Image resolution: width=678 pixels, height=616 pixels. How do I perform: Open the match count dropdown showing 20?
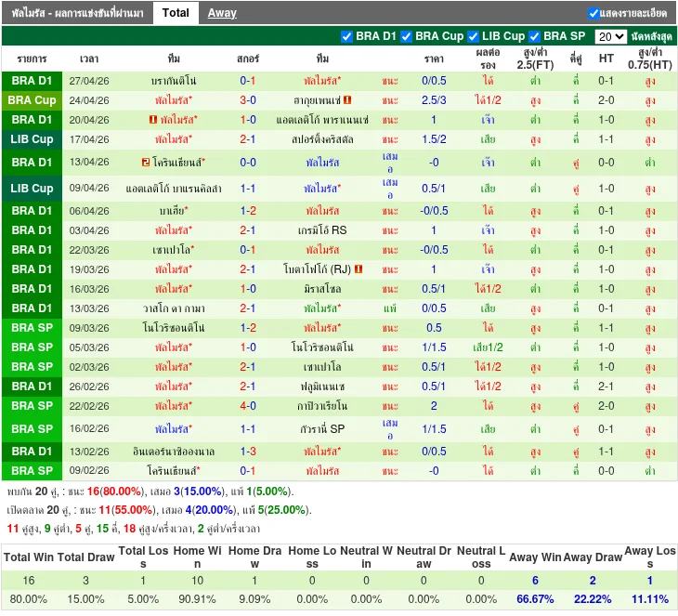click(x=610, y=36)
